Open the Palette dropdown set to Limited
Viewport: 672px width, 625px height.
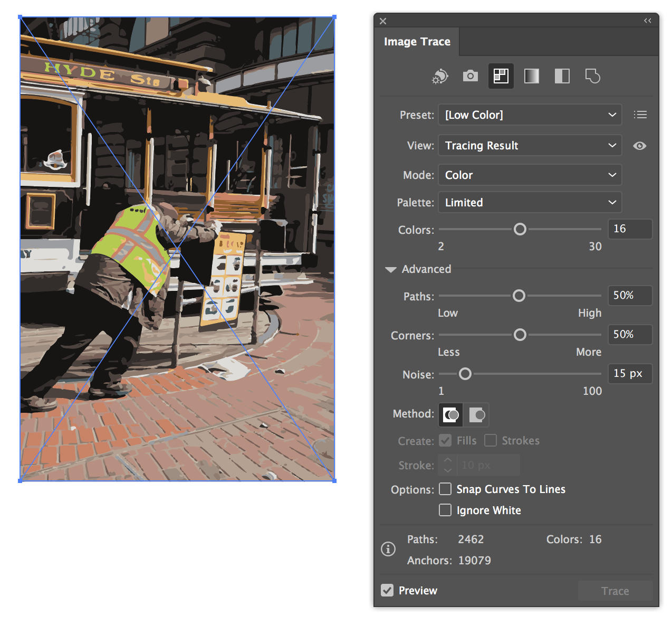click(530, 203)
